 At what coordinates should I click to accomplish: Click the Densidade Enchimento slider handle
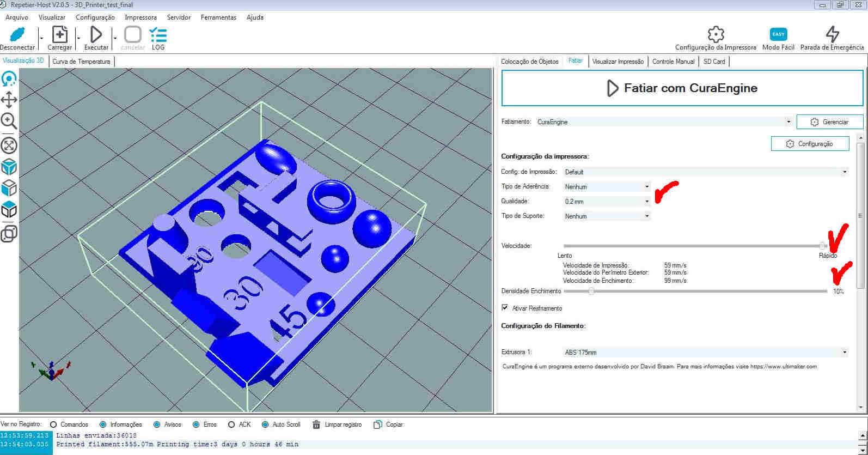(x=591, y=291)
